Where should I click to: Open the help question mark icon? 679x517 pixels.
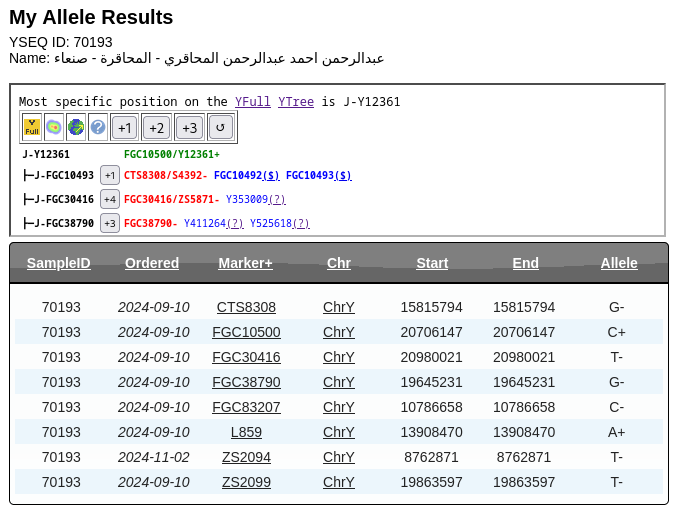(x=98, y=127)
